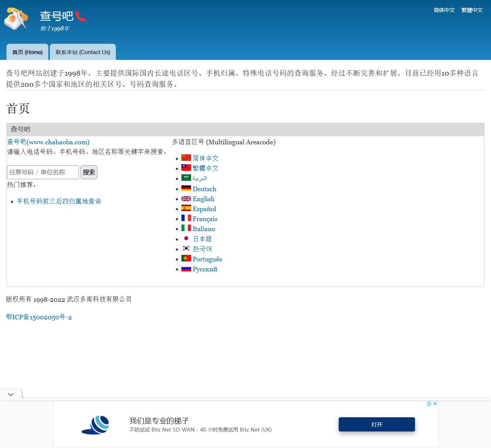The height and width of the screenshot is (448, 491).
Task: Open the 联系本站 (Contact Us) tab
Action: click(x=83, y=52)
